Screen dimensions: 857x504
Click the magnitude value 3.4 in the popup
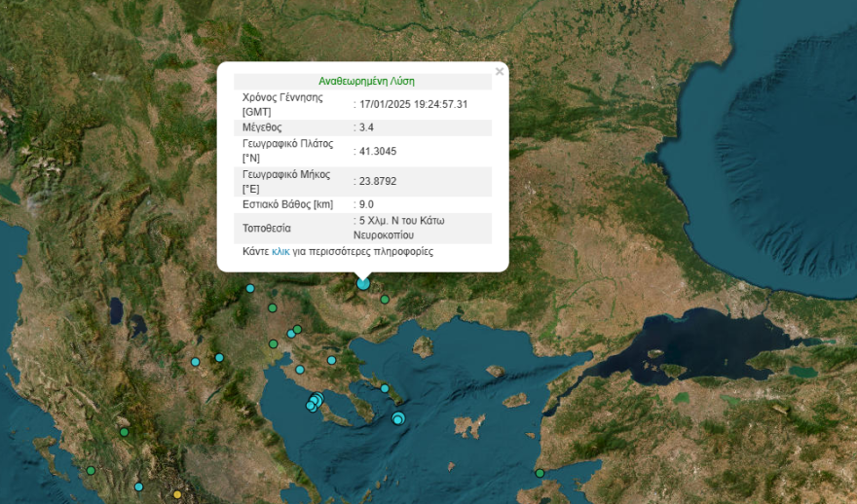point(366,127)
